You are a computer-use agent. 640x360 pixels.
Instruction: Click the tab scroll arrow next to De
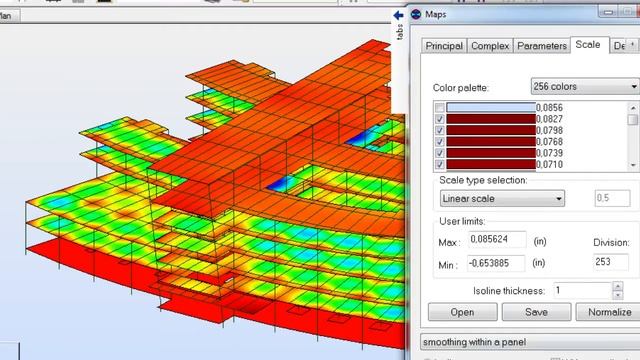[633, 44]
